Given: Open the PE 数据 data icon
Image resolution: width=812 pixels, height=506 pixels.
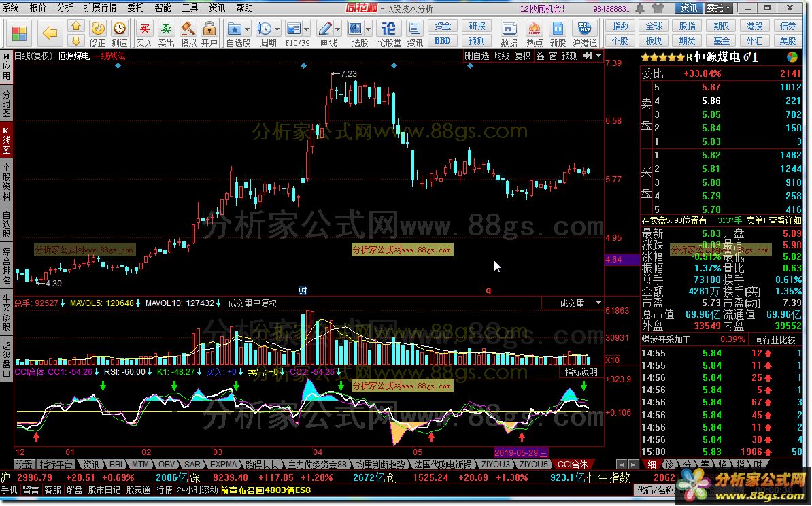Looking at the screenshot, I should 509,29.
